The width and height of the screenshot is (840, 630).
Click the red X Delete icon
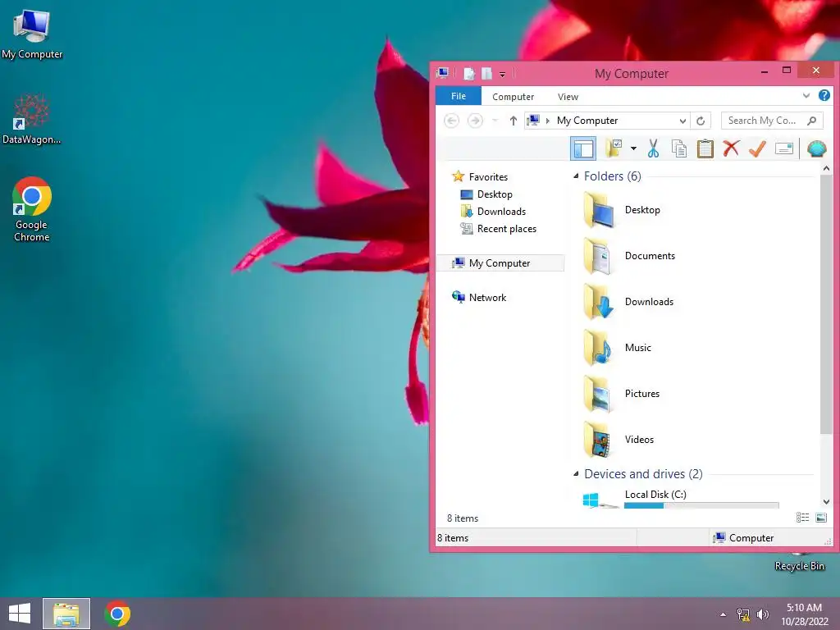731,148
